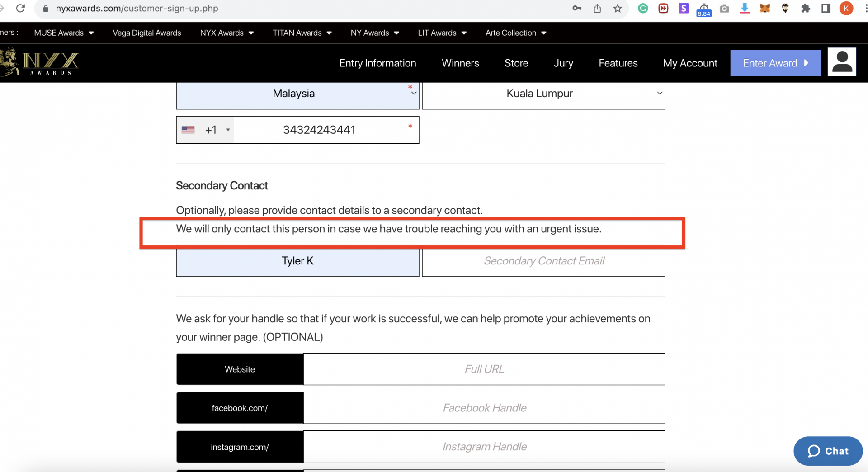Click the lock icon in address bar
The width and height of the screenshot is (868, 472).
coord(46,9)
